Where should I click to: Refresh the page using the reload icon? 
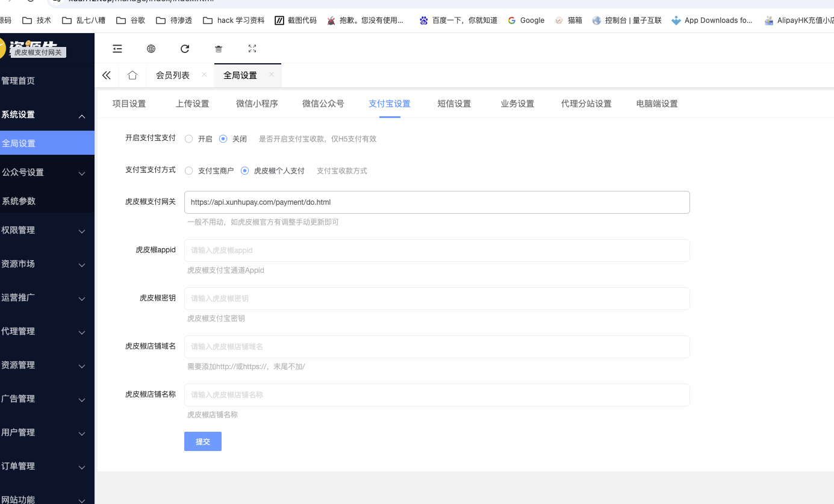(x=185, y=48)
